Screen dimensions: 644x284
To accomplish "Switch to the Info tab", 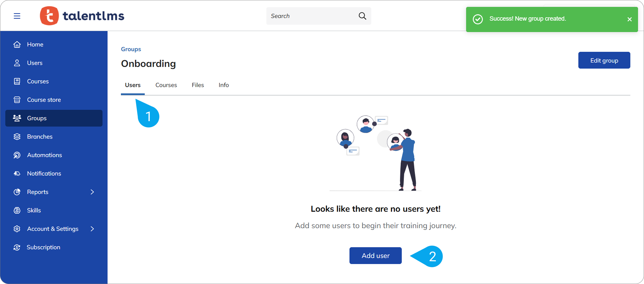I will click(x=224, y=85).
